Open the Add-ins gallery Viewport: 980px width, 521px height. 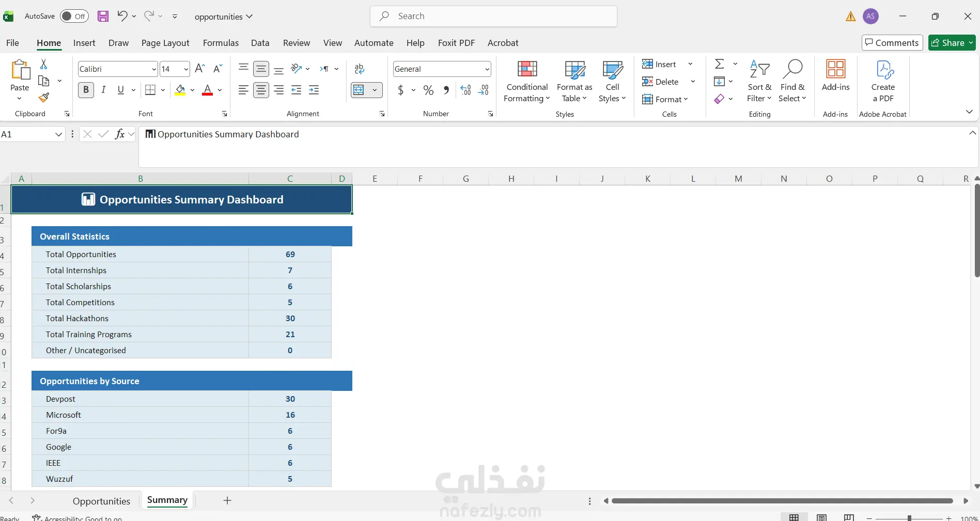coord(835,76)
